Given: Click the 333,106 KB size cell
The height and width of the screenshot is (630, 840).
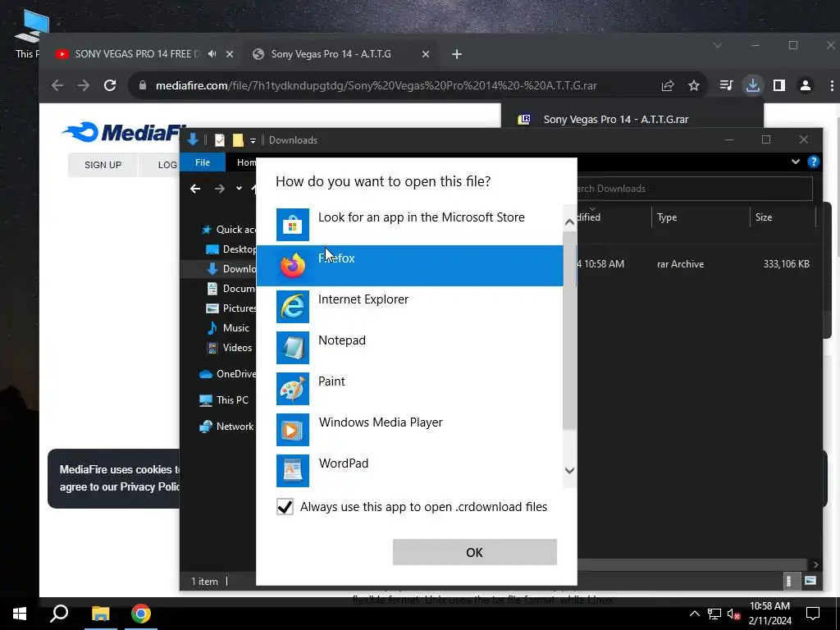Looking at the screenshot, I should pyautogui.click(x=786, y=264).
